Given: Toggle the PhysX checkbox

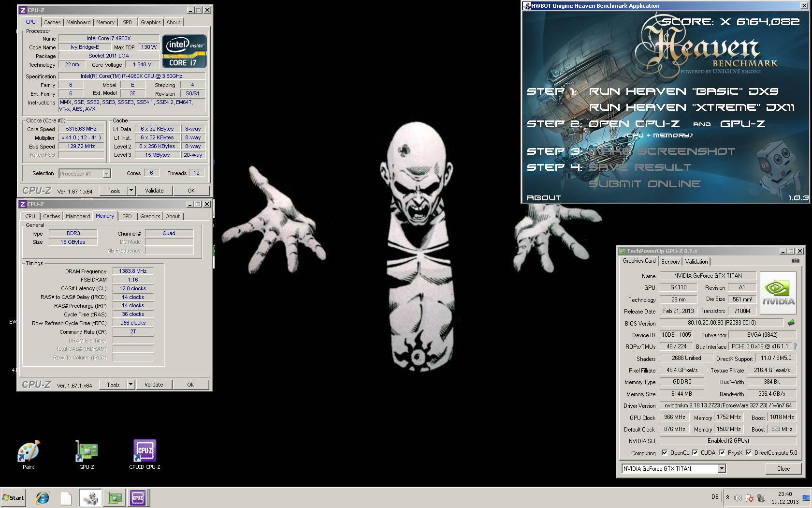Looking at the screenshot, I should pos(722,453).
